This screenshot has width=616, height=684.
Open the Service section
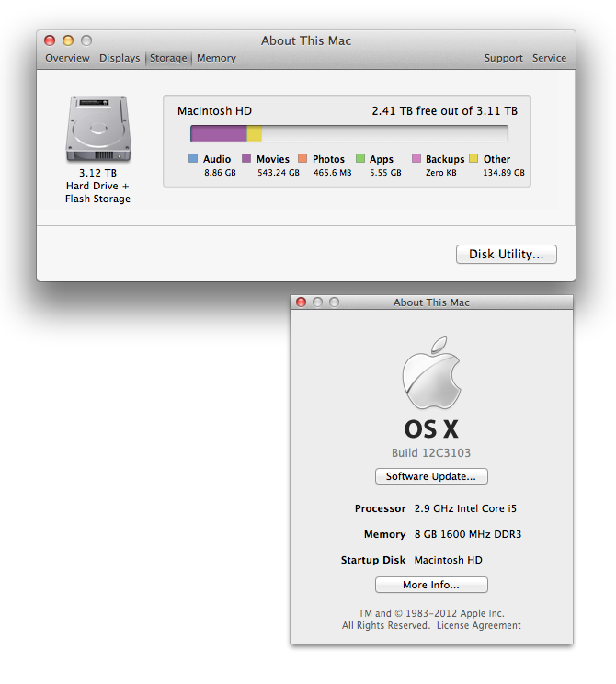(x=549, y=58)
